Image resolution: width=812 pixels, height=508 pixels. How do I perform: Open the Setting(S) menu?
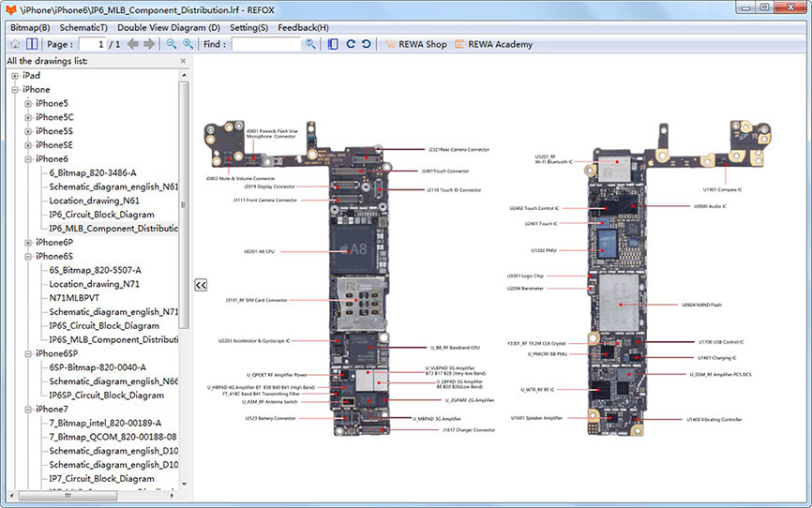click(x=249, y=27)
